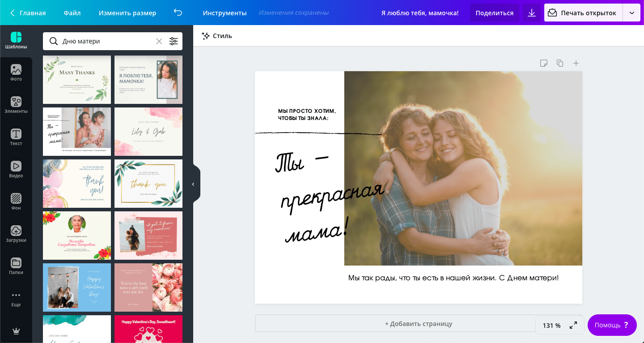
Task: Click the download icon
Action: 532,13
